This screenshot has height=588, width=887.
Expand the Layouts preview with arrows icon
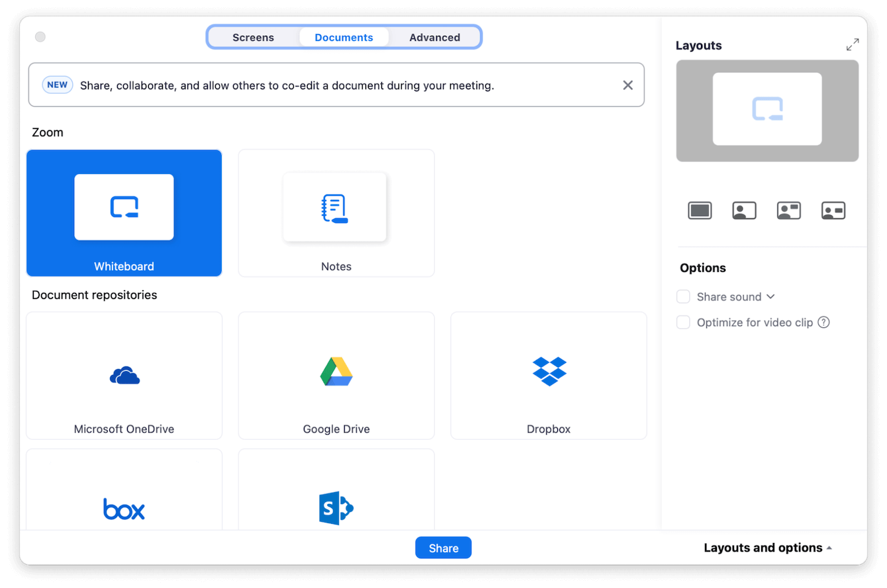click(853, 45)
